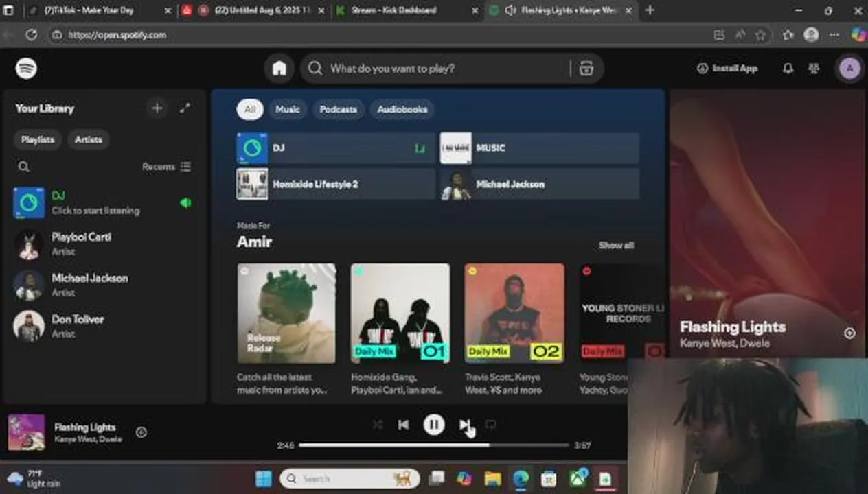Open browser Settings and more menu (three dots)

(834, 35)
